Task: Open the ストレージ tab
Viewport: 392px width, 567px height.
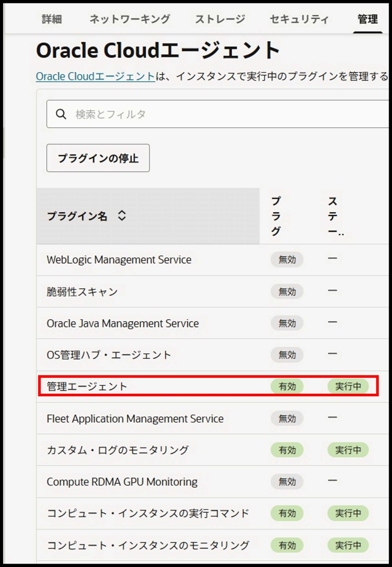Action: click(x=220, y=19)
